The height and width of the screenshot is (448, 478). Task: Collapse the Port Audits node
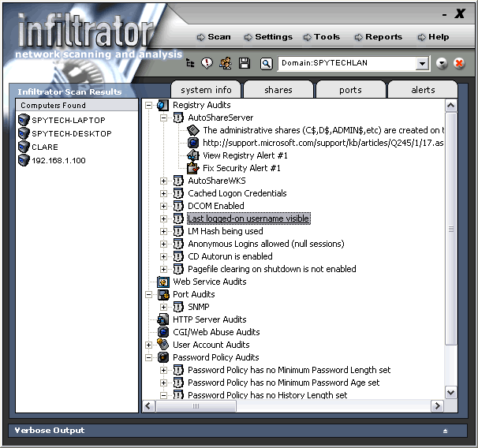coord(148,295)
